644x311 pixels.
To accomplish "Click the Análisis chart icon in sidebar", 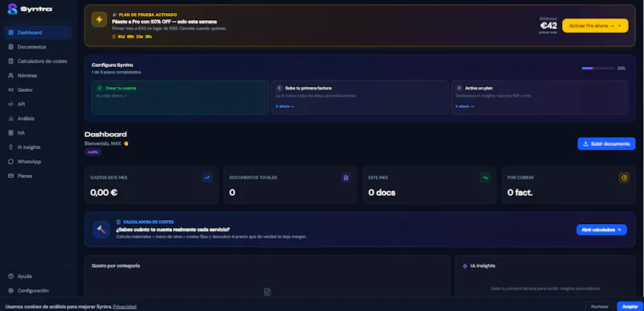I will pyautogui.click(x=10, y=118).
